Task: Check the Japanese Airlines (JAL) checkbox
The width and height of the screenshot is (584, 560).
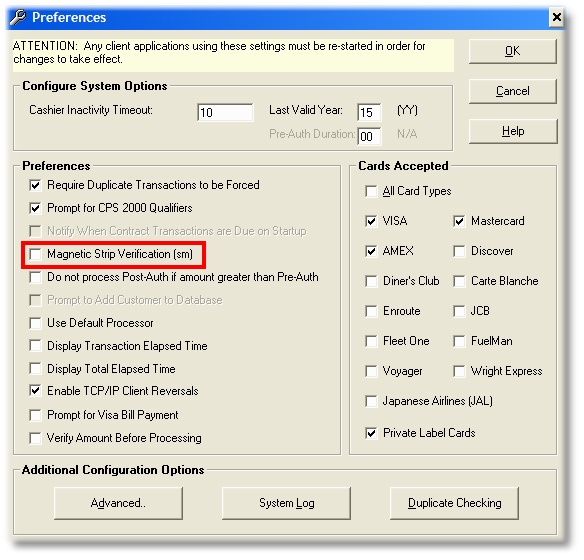Action: point(371,401)
